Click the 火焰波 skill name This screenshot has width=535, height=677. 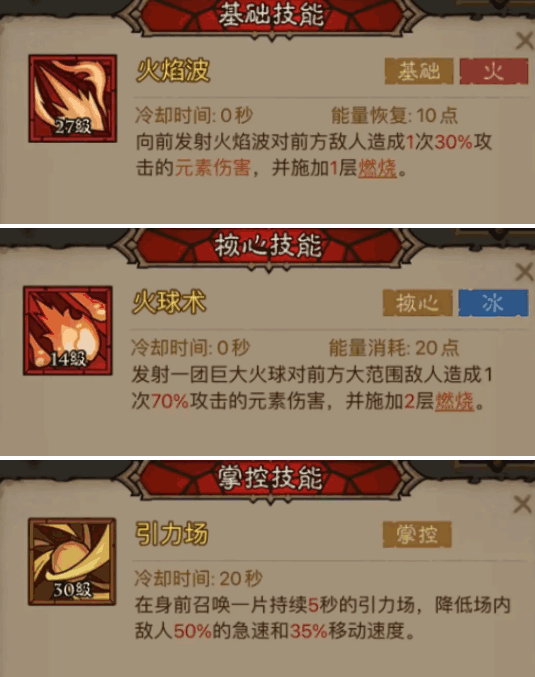click(x=173, y=71)
